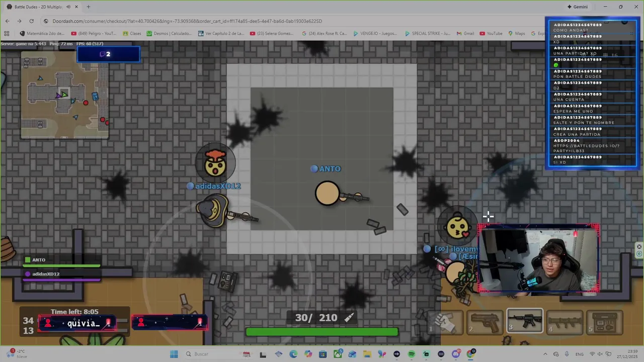Open the ENG language switcher
The image size is (644, 362).
tap(580, 354)
